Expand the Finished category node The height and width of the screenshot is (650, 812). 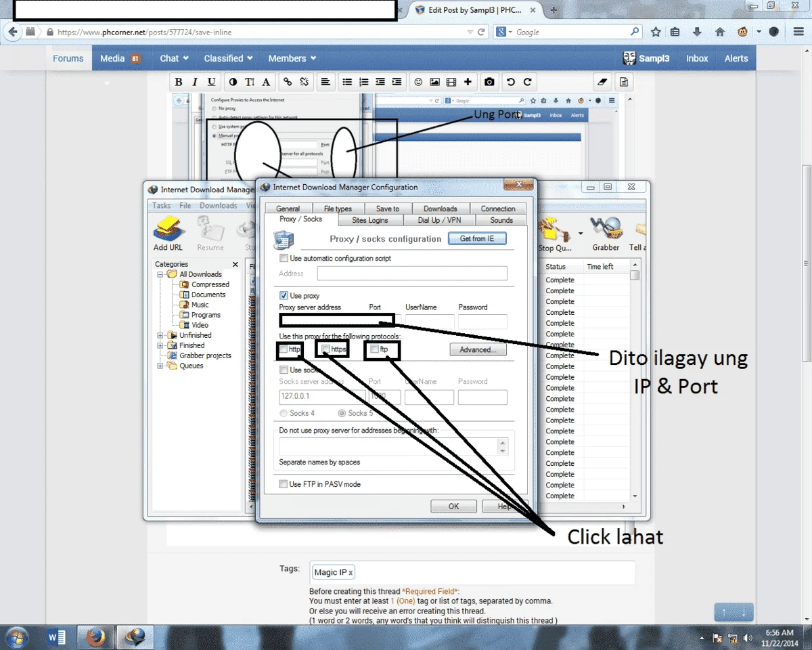(161, 345)
